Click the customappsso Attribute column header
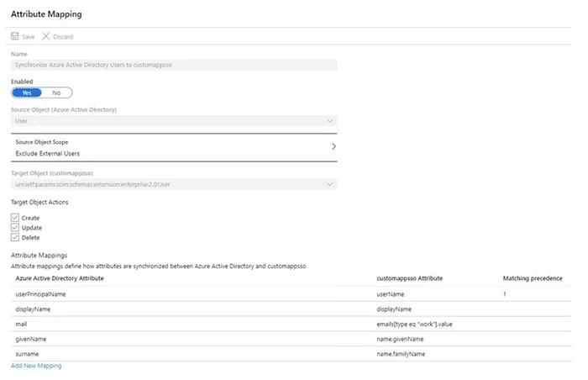Viewport: 588px width, 380px height. coord(410,278)
